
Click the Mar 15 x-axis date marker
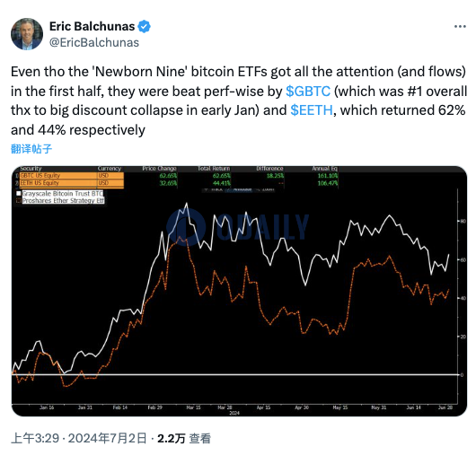(193, 407)
